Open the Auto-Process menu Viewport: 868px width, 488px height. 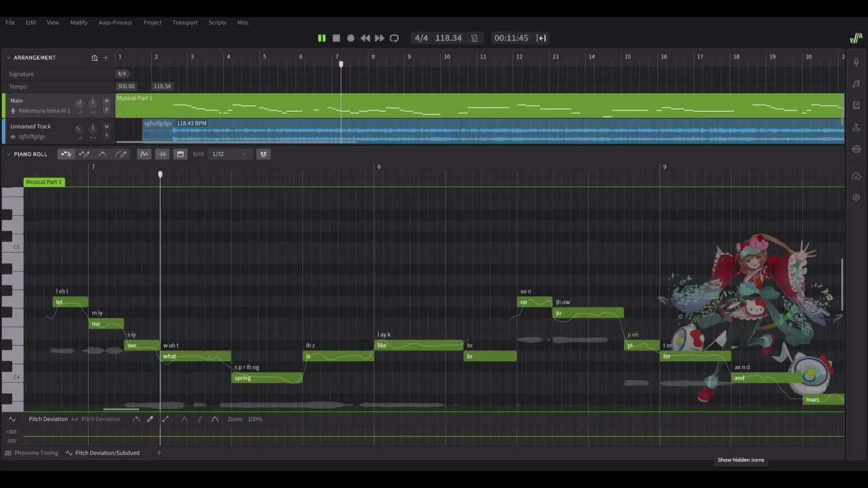tap(115, 22)
